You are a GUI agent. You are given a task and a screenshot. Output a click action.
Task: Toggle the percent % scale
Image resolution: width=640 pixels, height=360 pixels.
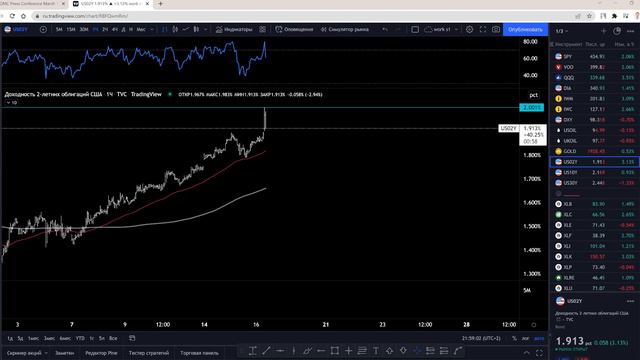click(514, 338)
